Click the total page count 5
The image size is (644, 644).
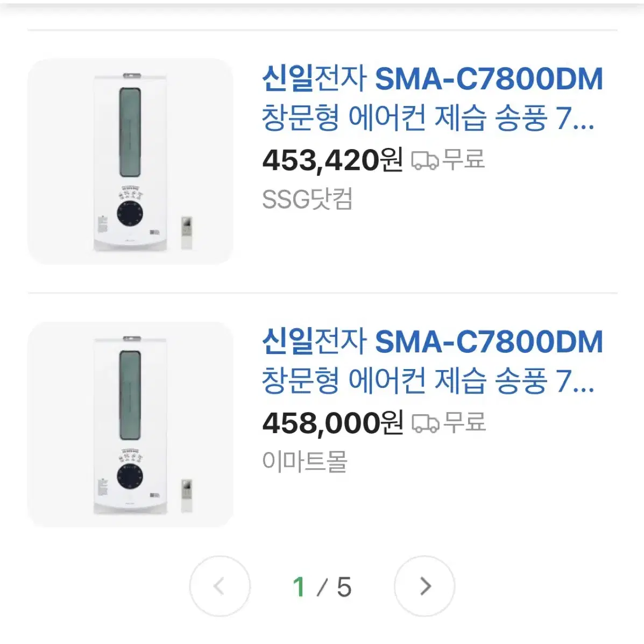tap(344, 587)
